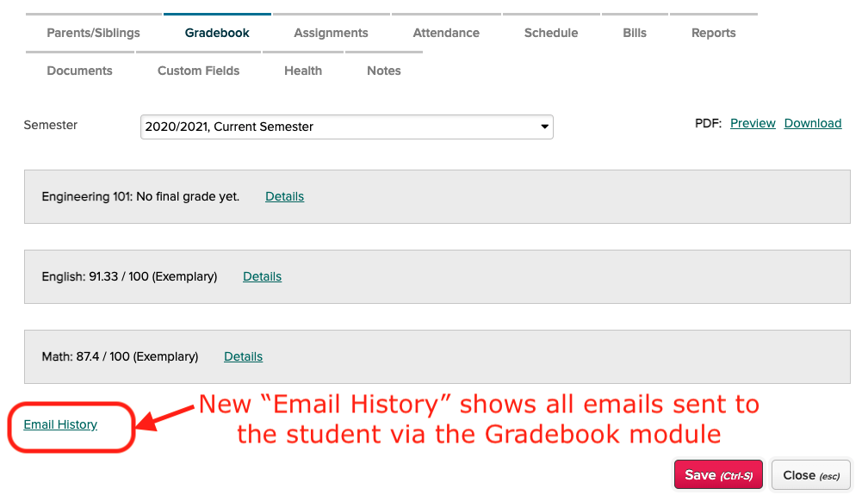Open Details for English grade
The width and height of the screenshot is (868, 501).
point(262,276)
